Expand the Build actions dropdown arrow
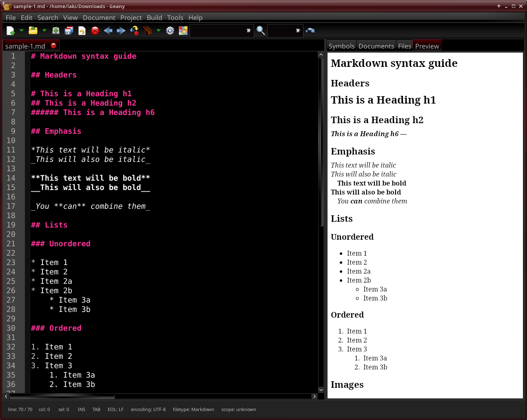Image resolution: width=527 pixels, height=420 pixels. [x=159, y=31]
